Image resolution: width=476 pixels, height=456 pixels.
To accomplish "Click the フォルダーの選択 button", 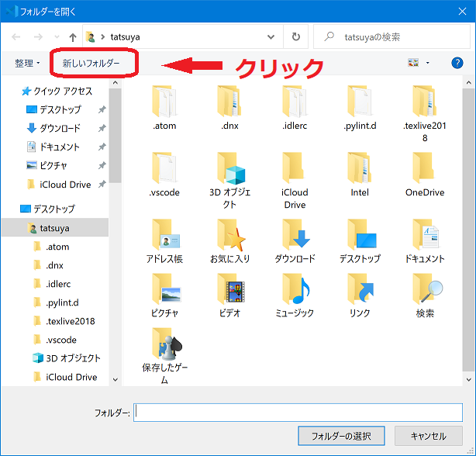I will tap(341, 436).
